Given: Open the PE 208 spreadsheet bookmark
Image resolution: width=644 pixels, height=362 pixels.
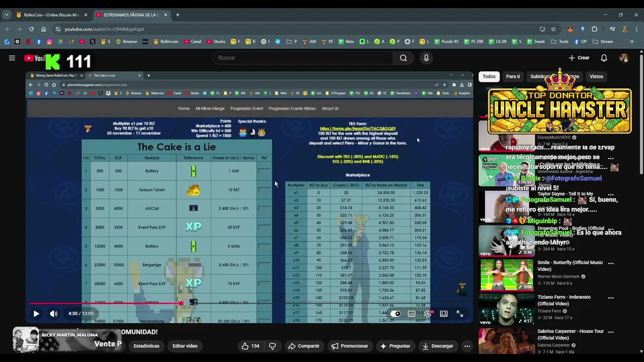Looking at the screenshot, I should [x=473, y=42].
